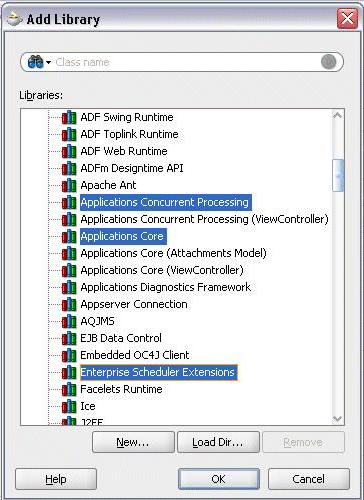Image resolution: width=364 pixels, height=500 pixels.
Task: Click the Facelets Runtime library icon
Action: tap(69, 389)
